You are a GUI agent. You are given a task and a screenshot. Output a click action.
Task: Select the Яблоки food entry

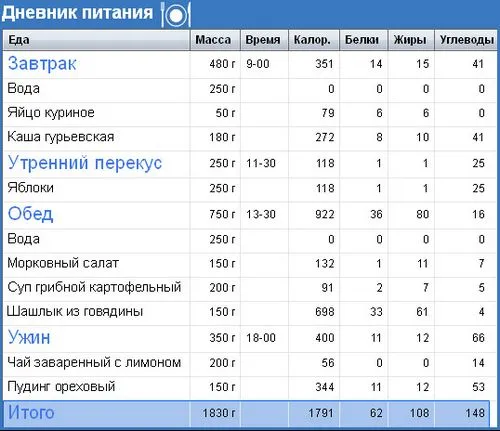30,188
